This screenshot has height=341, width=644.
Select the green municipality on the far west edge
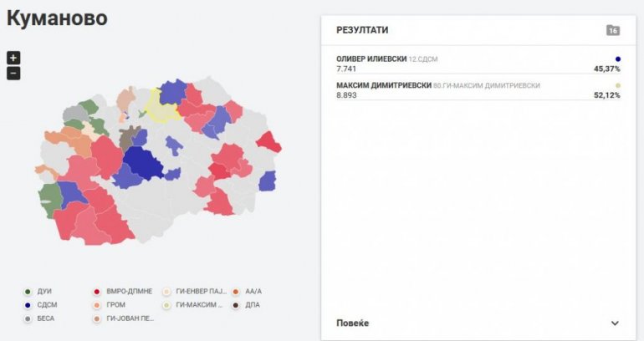(49, 197)
